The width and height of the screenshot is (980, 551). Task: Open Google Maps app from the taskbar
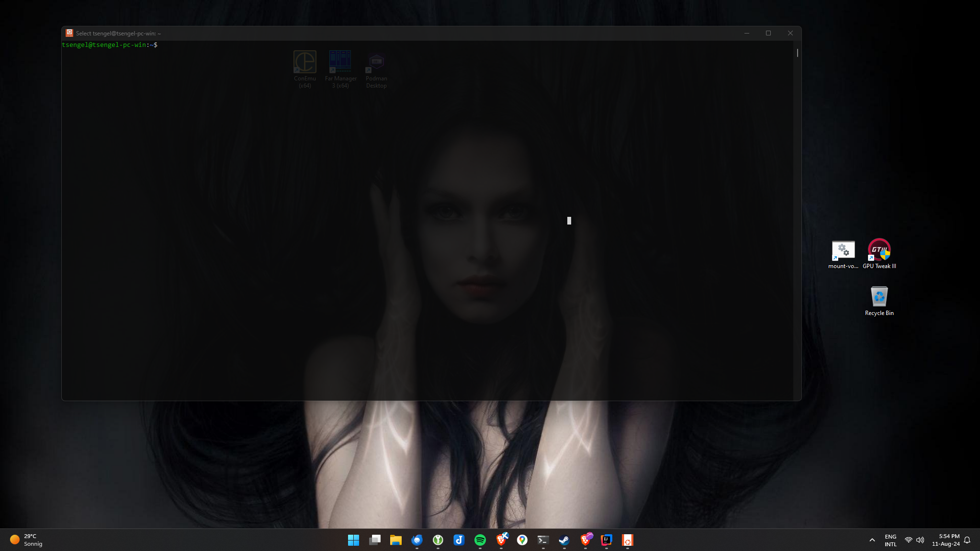point(522,540)
